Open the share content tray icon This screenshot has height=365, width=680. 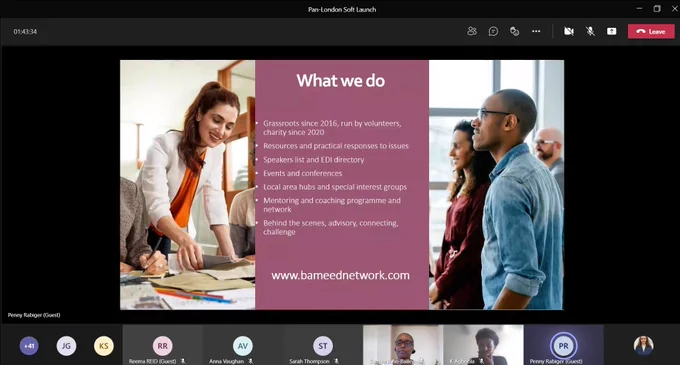(x=611, y=31)
